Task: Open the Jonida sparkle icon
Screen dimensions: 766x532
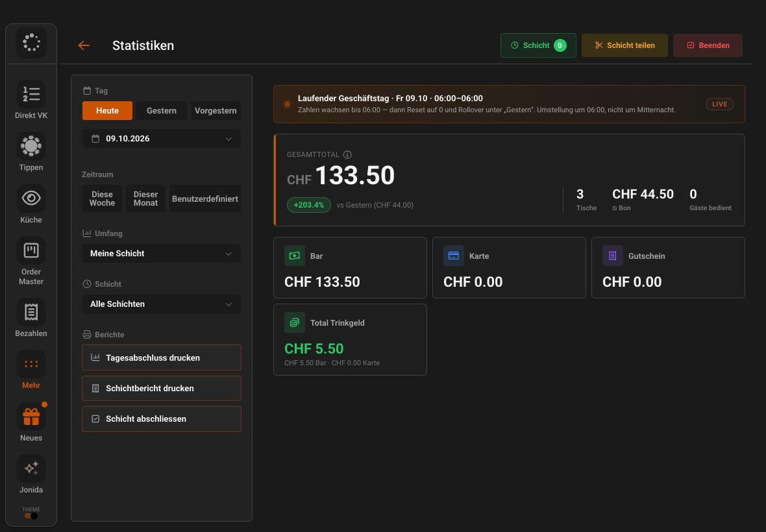Action: (31, 468)
